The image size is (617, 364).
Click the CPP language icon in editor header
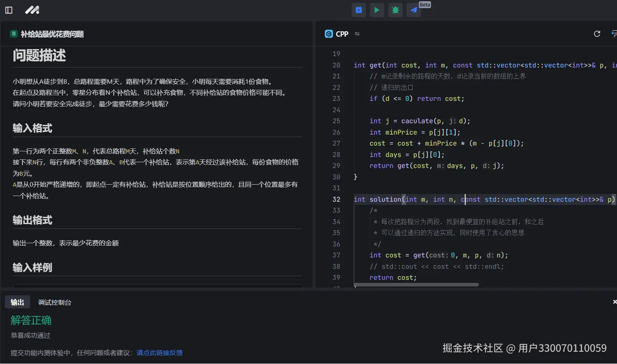[x=329, y=34]
